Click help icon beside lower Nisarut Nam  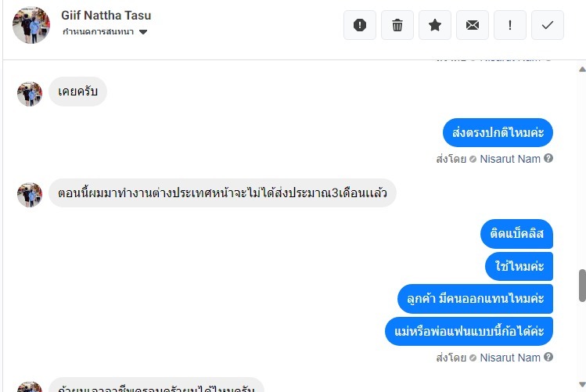(548, 358)
